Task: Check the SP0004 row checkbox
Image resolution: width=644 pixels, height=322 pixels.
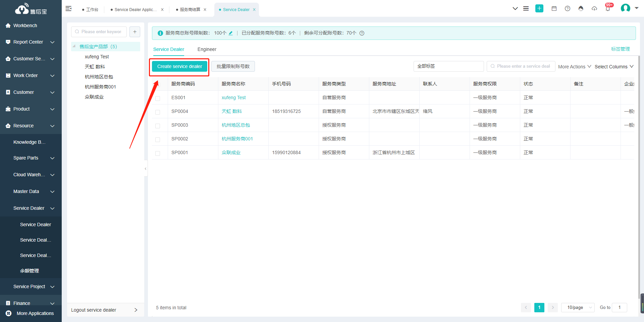Action: [x=158, y=112]
